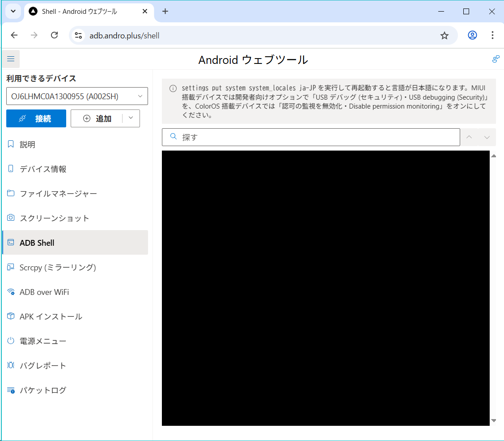The image size is (504, 441).
Task: Open the 説明 page
Action: [27, 144]
